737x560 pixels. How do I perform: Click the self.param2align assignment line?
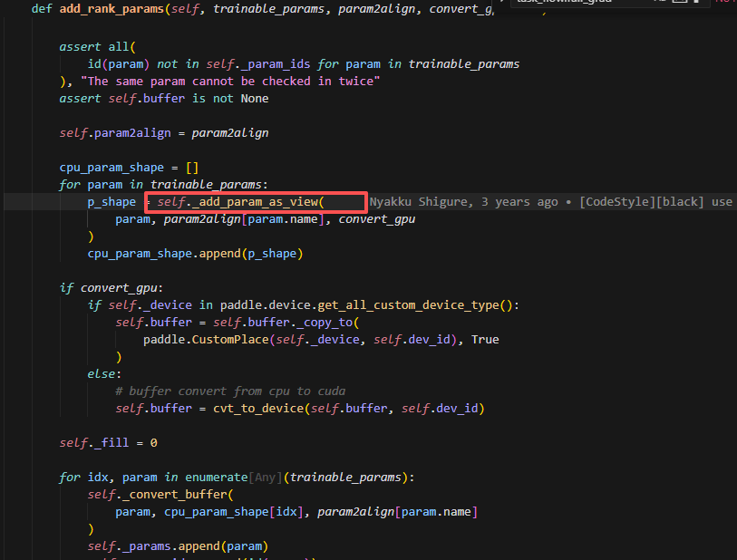coord(163,132)
